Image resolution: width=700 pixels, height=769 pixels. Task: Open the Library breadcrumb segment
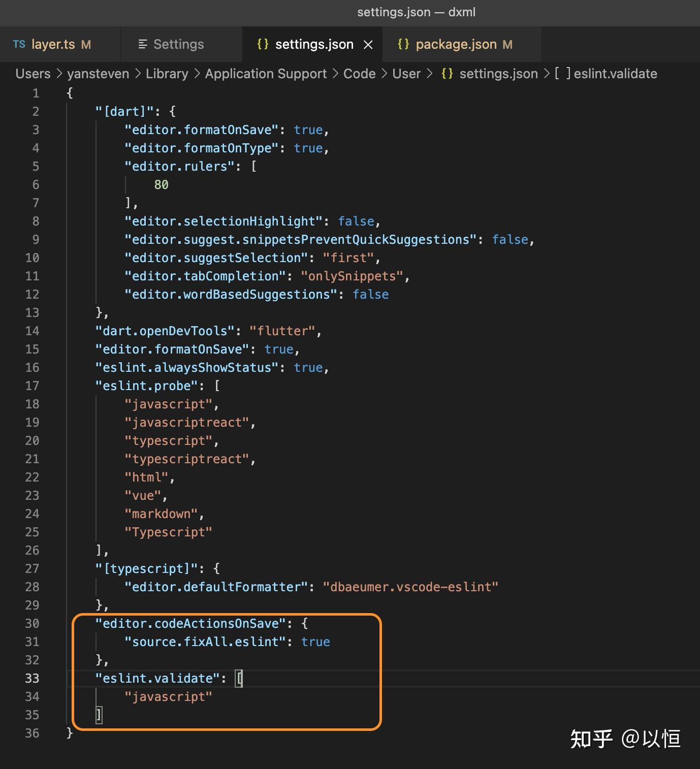tap(167, 74)
